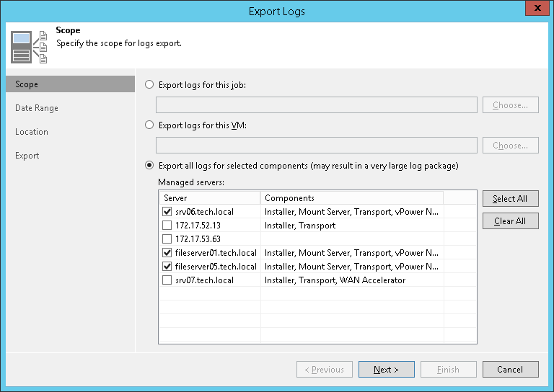The width and height of the screenshot is (554, 392).
Task: Uncheck fileserver01.tech.local checkbox
Action: pyautogui.click(x=167, y=253)
